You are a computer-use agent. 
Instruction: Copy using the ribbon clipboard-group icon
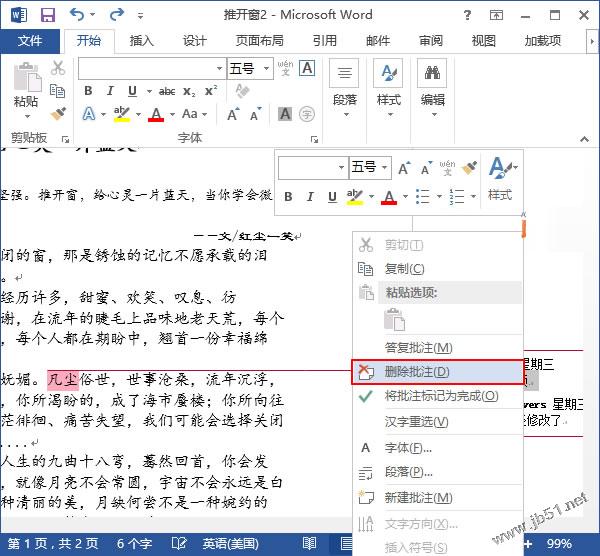point(58,91)
